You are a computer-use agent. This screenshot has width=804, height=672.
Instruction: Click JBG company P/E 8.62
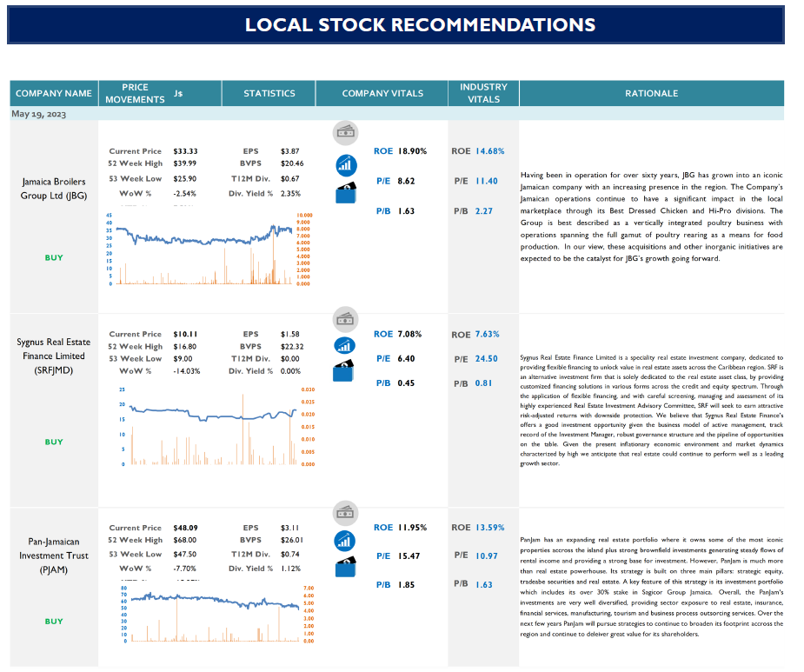(x=406, y=181)
